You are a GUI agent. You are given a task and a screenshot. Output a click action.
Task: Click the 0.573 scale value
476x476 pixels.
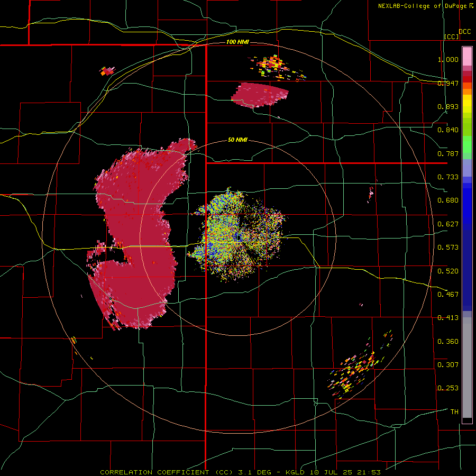(x=448, y=248)
